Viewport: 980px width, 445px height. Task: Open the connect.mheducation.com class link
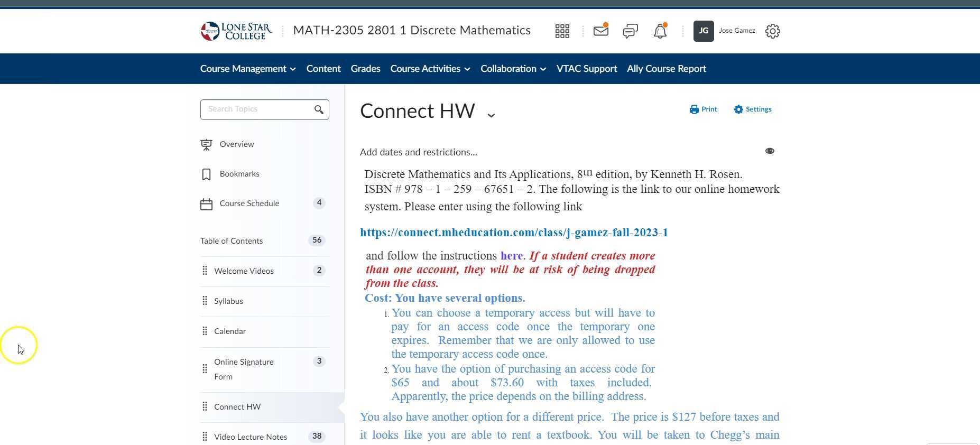pyautogui.click(x=514, y=233)
